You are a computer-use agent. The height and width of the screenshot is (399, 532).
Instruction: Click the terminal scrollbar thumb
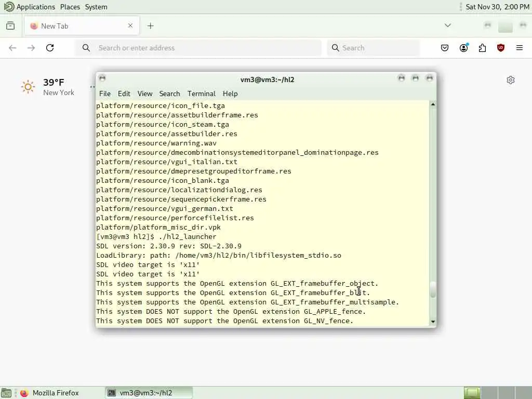433,290
